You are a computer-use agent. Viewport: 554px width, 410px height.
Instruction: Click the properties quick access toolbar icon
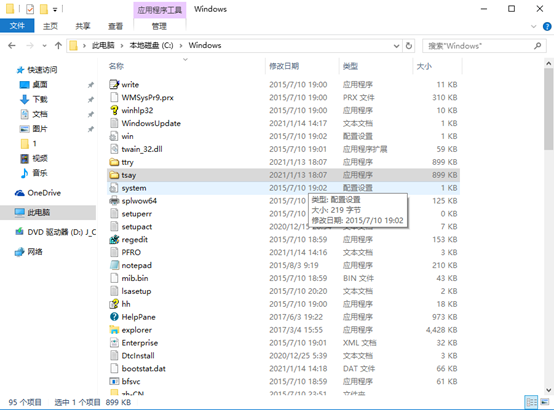(x=30, y=9)
